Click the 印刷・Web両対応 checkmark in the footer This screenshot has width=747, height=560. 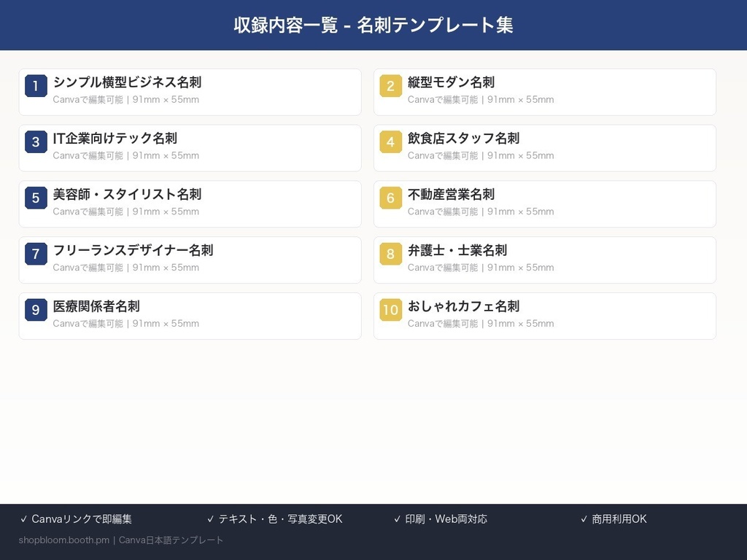click(x=398, y=518)
